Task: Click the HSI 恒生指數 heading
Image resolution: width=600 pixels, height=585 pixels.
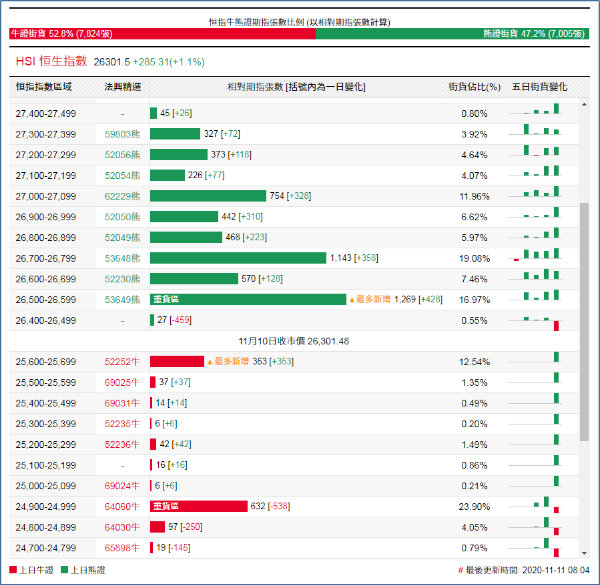Action: (x=52, y=61)
